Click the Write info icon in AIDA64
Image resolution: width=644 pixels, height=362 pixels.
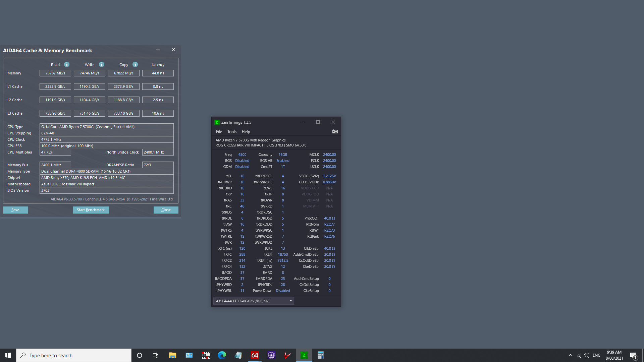(x=102, y=64)
